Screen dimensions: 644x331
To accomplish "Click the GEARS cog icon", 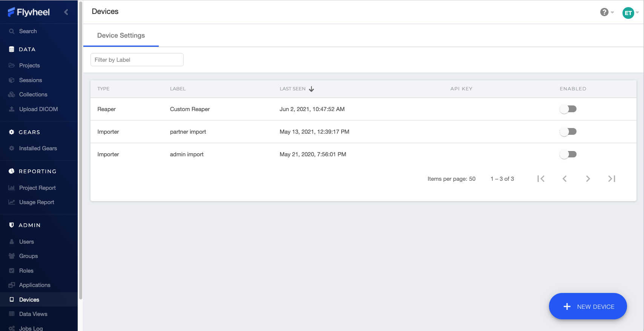I will [12, 132].
